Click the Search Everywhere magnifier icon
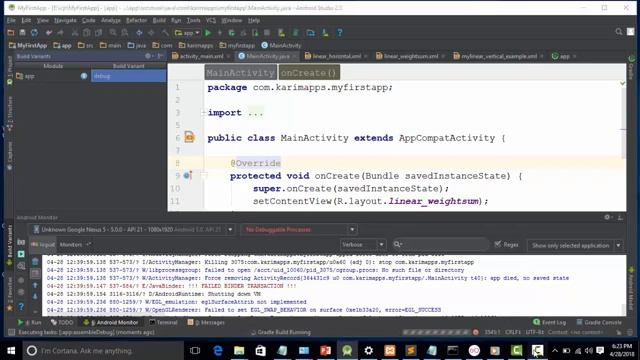 (619, 32)
